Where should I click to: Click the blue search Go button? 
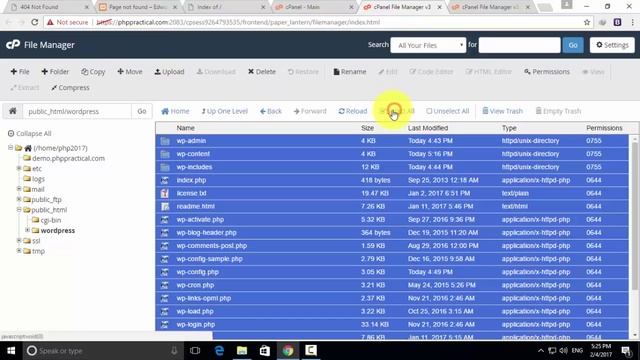pyautogui.click(x=573, y=45)
